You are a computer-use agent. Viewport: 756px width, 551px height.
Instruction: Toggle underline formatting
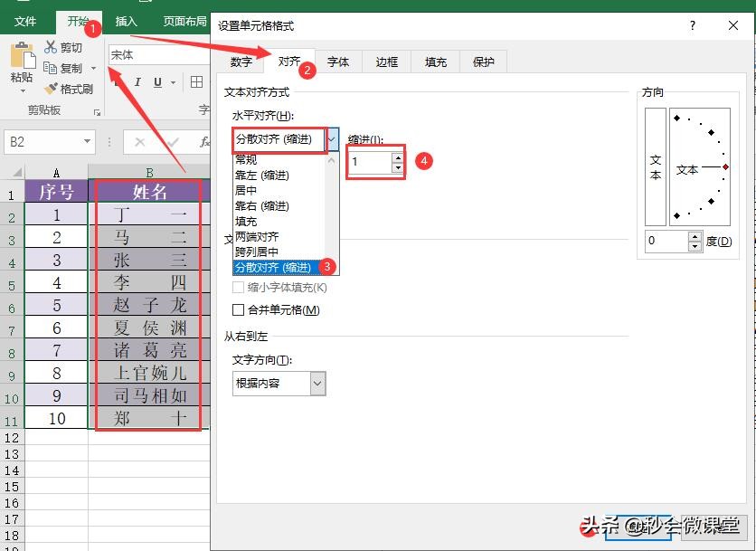pos(157,82)
